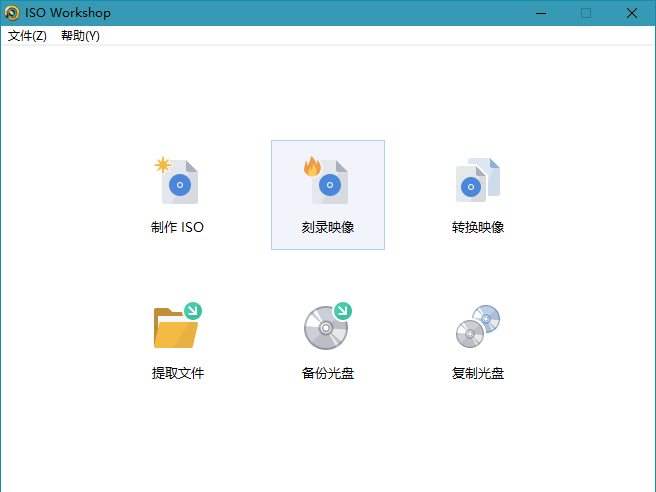Minimize the ISO Workshop window
This screenshot has height=492, width=656.
541,13
